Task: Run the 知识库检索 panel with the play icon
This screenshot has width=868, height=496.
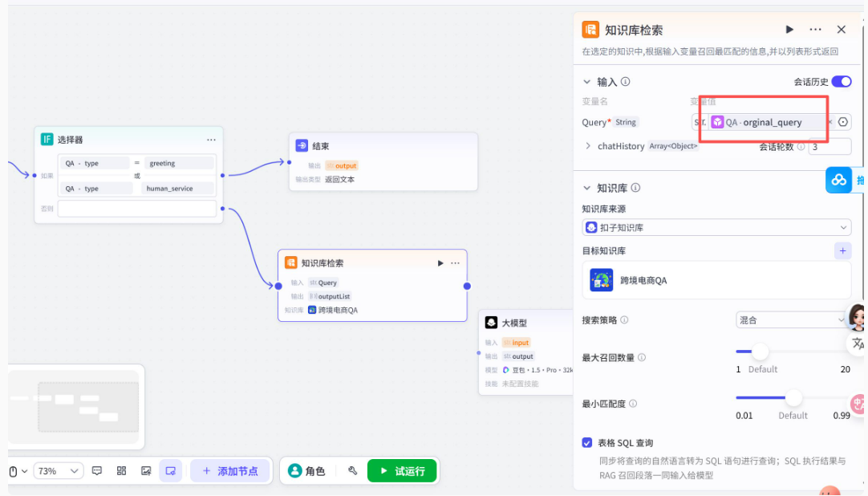Action: pos(789,30)
